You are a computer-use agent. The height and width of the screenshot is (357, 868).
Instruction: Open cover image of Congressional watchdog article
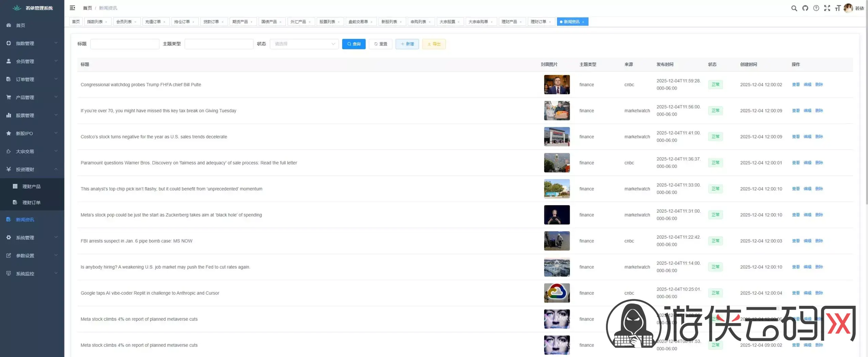[557, 84]
